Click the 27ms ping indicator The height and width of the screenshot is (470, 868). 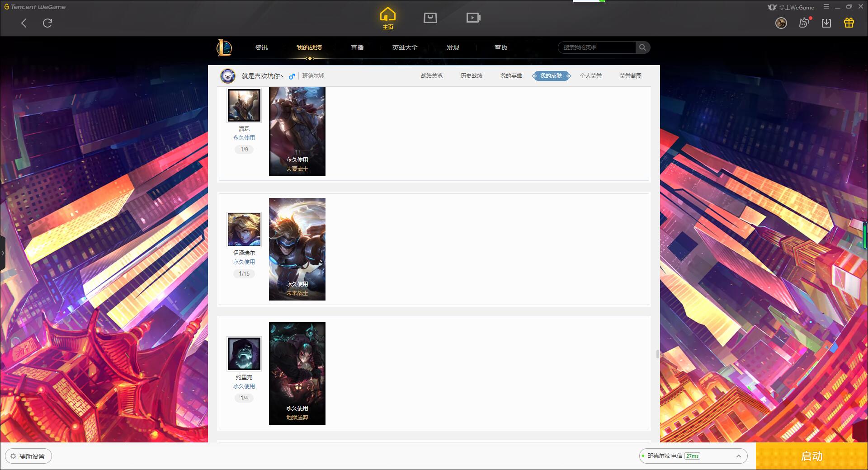click(x=692, y=456)
